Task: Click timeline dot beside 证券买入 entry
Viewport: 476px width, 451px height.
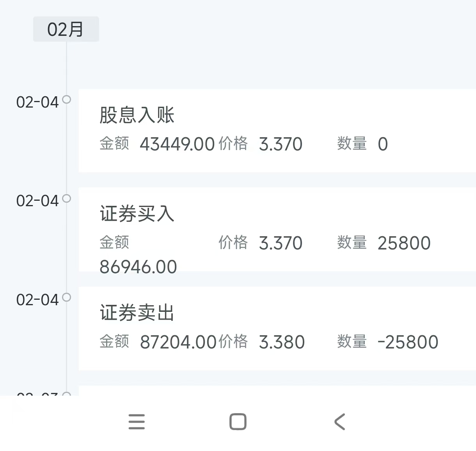Action: click(67, 198)
